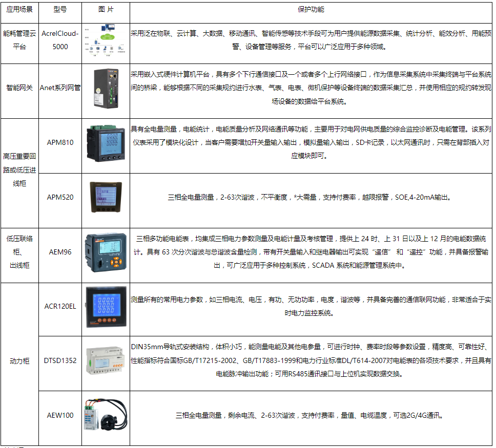
Task: Click the APM520 model name
Action: click(x=60, y=197)
